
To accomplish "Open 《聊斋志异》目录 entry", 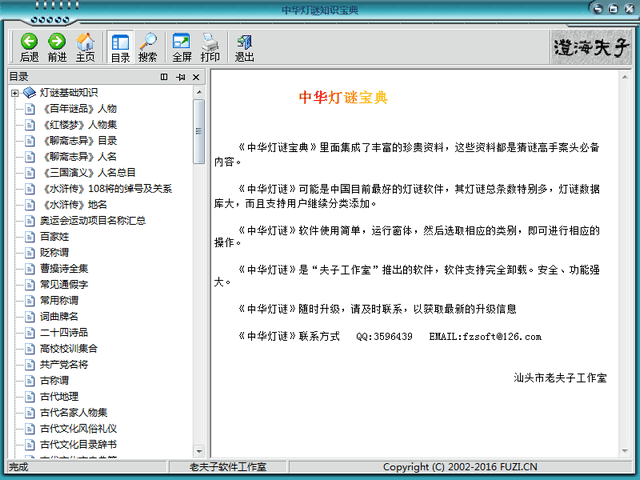I will pos(80,140).
